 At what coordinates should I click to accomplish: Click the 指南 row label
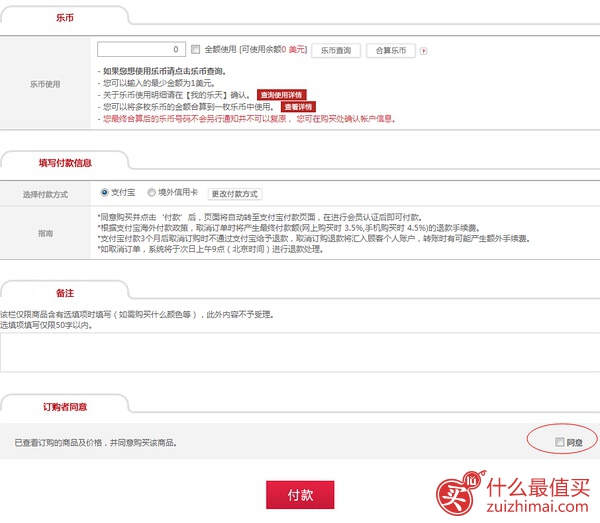coord(45,233)
